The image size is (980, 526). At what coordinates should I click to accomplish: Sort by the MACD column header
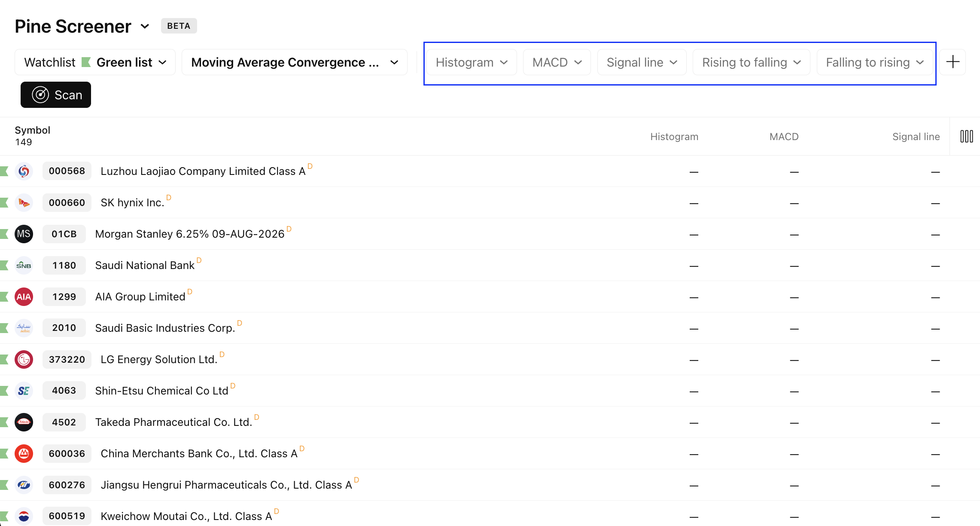tap(784, 137)
